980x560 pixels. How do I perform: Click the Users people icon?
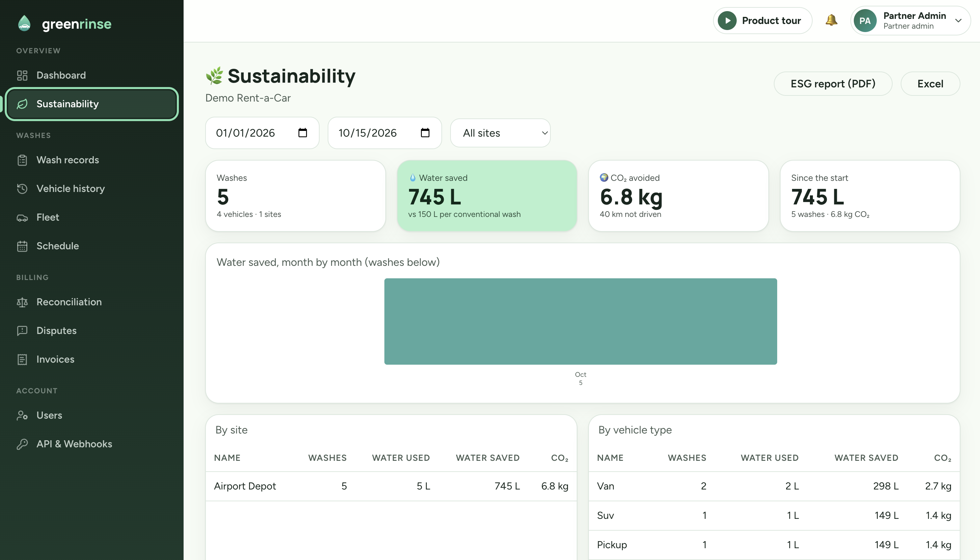22,415
